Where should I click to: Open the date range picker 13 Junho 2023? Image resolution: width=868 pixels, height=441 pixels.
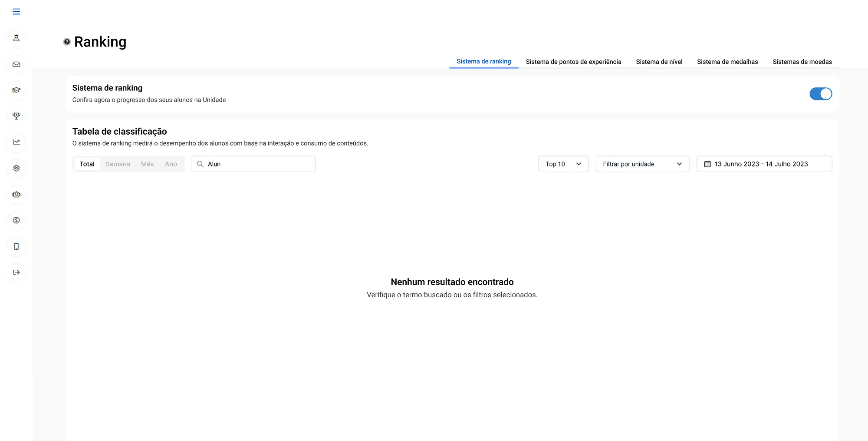point(764,164)
